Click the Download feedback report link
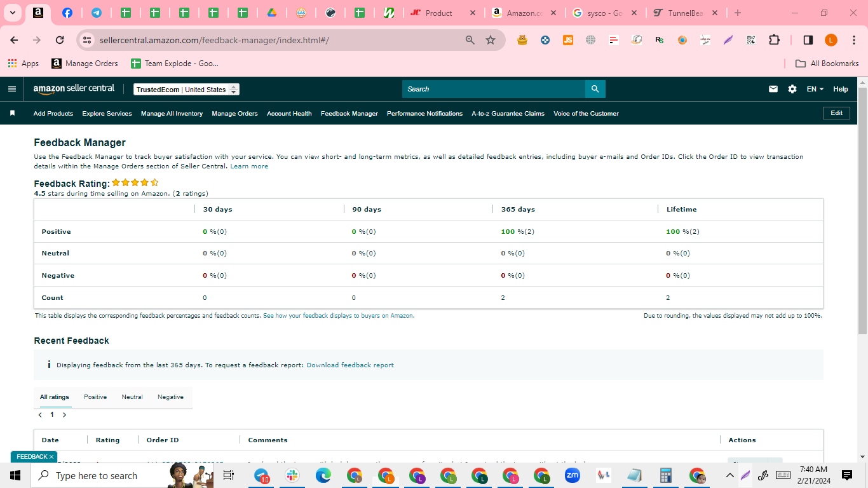 coord(350,365)
